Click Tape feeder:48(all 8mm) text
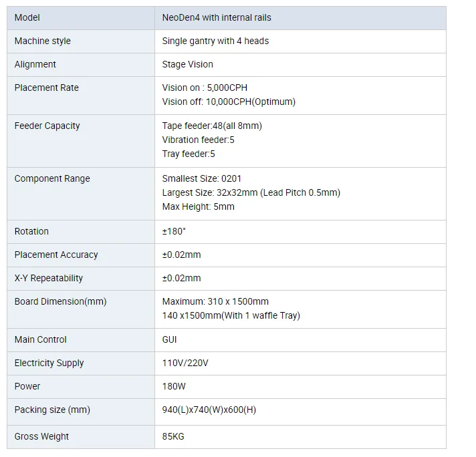 pyautogui.click(x=212, y=126)
